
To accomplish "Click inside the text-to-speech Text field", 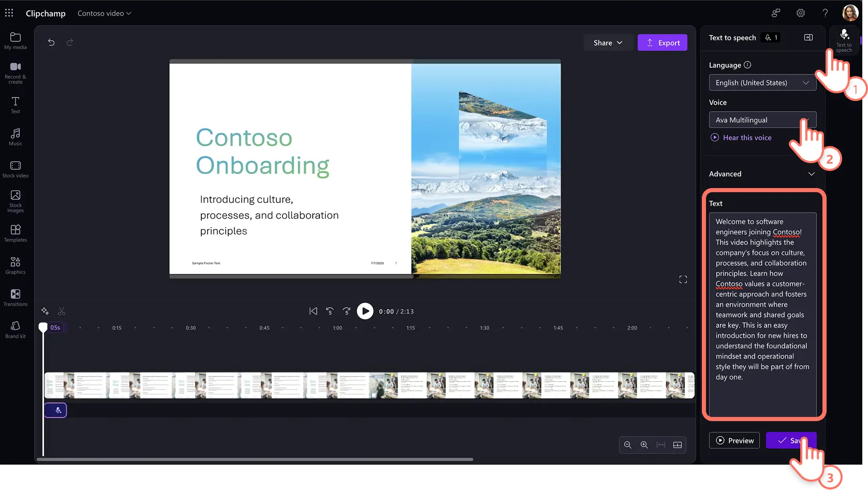I will 762,314.
